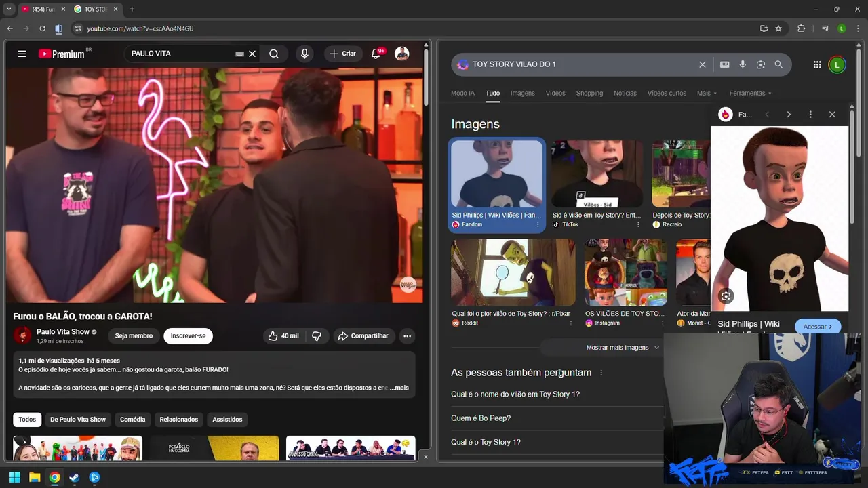Screen dimensions: 868x488
Task: Open Google on-screen keyboard icon
Action: click(x=724, y=64)
